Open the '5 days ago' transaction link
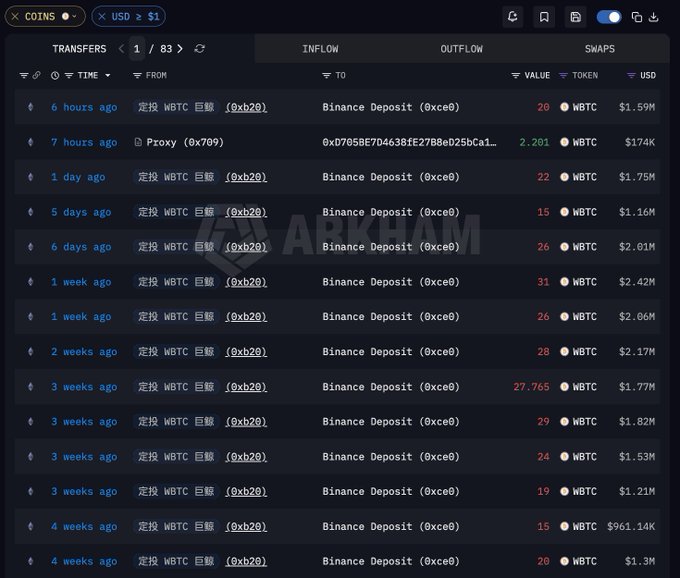Screen dimensions: 680x578 [81, 212]
